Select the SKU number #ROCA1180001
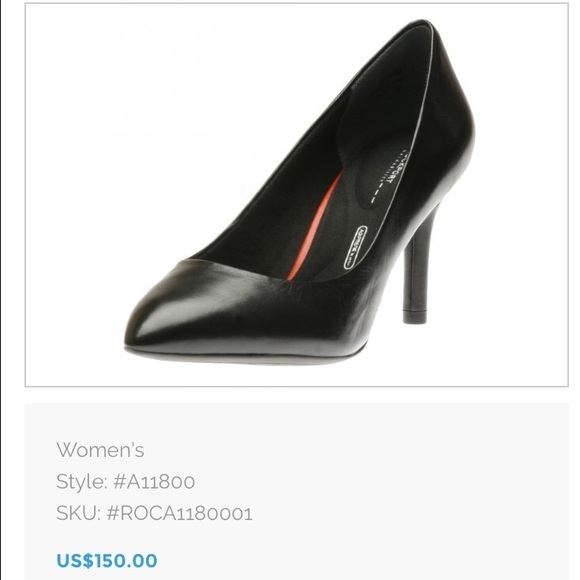The image size is (580, 580). 180,513
